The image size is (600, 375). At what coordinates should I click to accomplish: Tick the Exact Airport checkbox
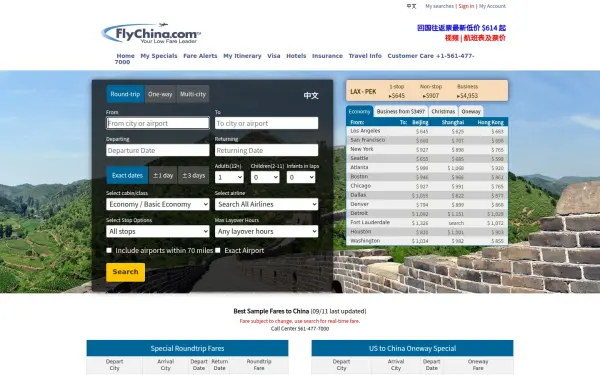[218, 250]
